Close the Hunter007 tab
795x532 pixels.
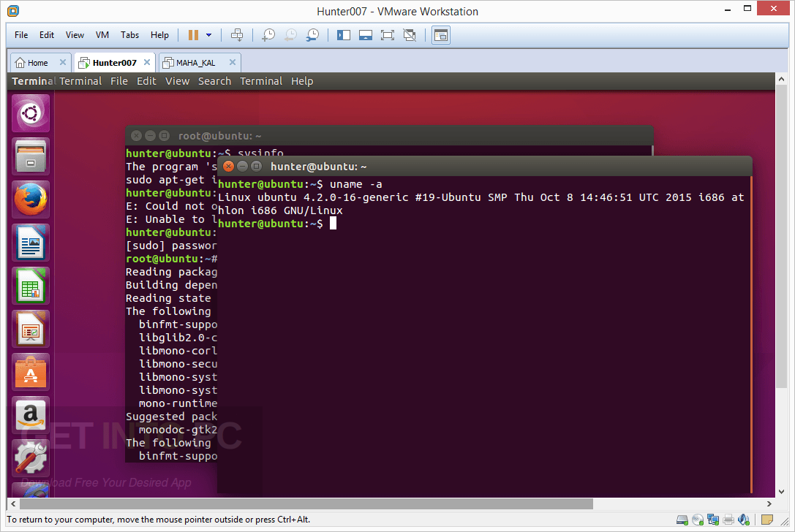(147, 62)
